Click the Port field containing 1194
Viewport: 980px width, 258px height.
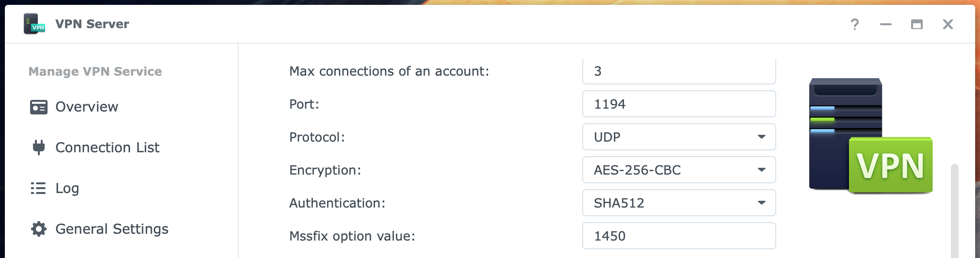(x=679, y=104)
